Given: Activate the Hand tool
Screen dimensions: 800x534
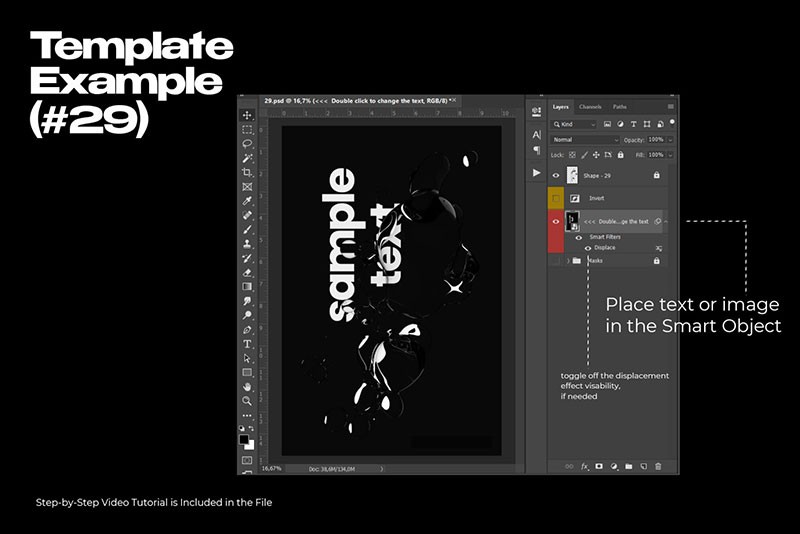Looking at the screenshot, I should (x=247, y=386).
